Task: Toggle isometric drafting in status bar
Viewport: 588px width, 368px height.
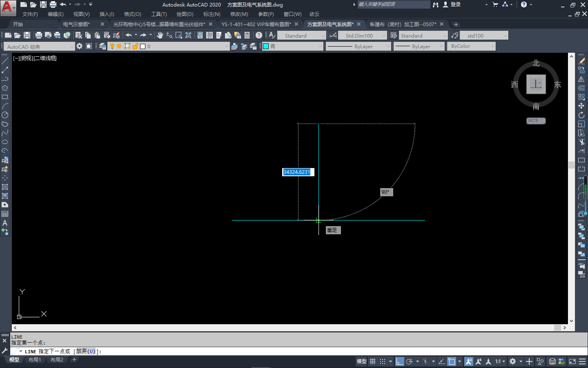Action: 425,361
